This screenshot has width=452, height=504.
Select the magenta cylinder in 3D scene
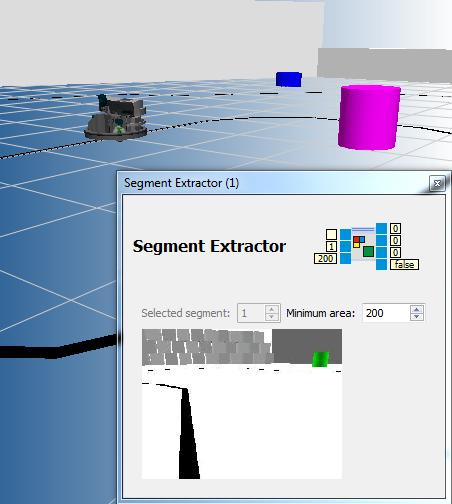368,117
